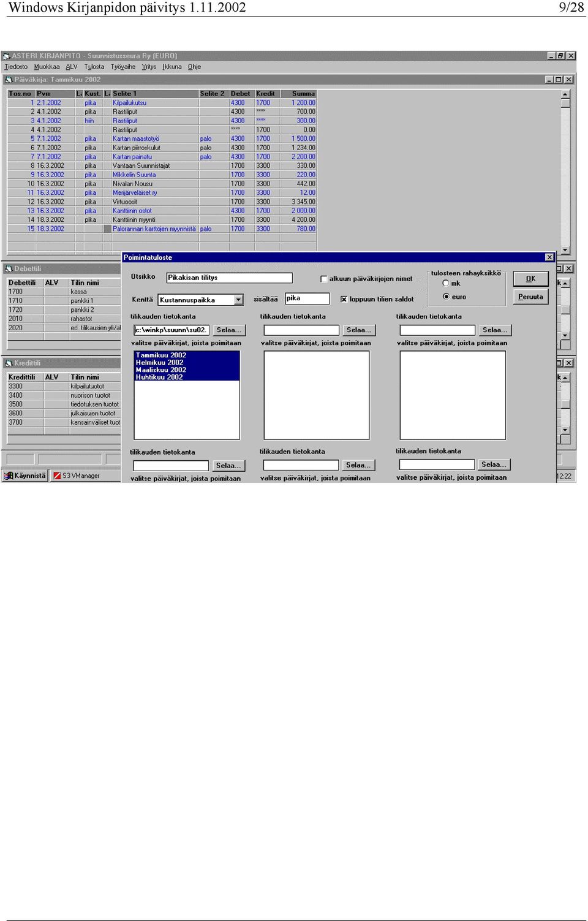
Task: Select the Nivalan Nousu entry
Action: point(162,184)
